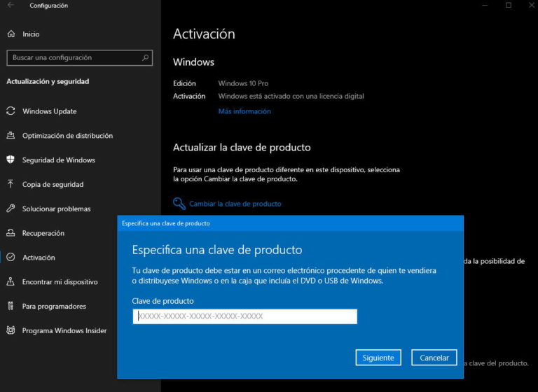Click the Encontrar mi dispositivo icon
The height and width of the screenshot is (392, 538).
coord(11,281)
